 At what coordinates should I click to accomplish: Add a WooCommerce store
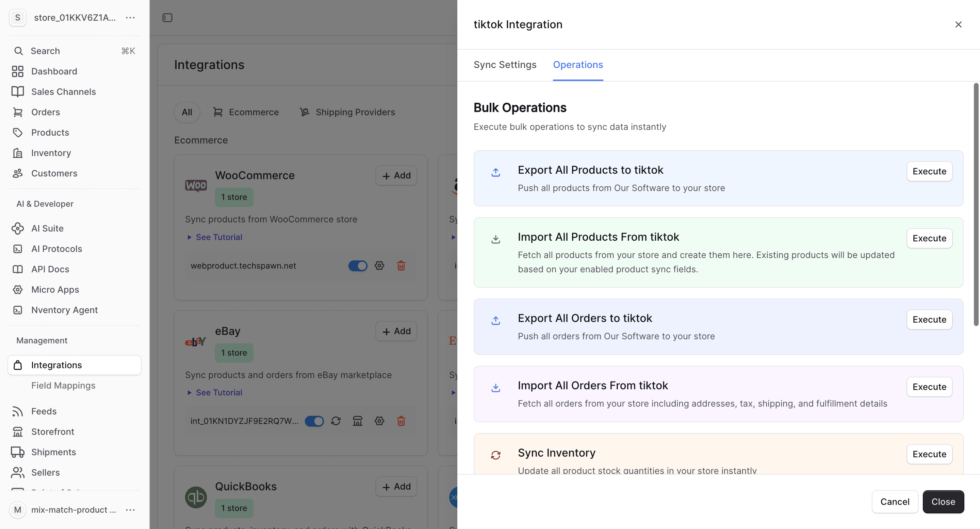pos(396,175)
